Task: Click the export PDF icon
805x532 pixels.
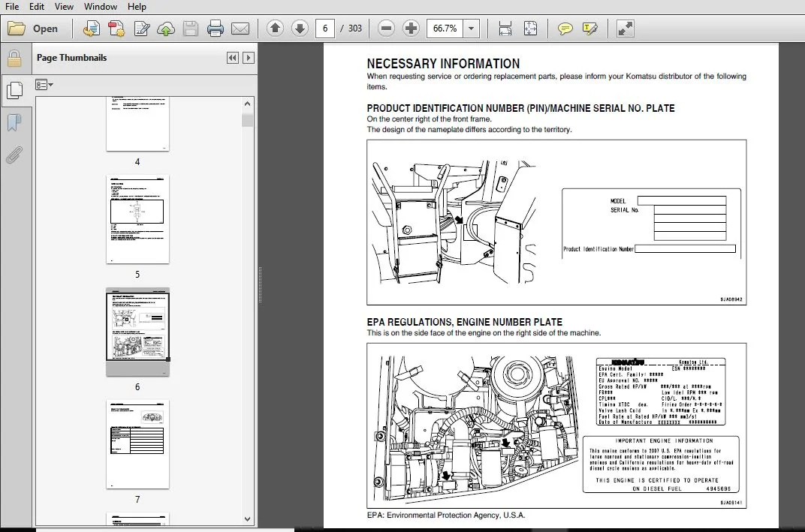Action: (x=116, y=29)
